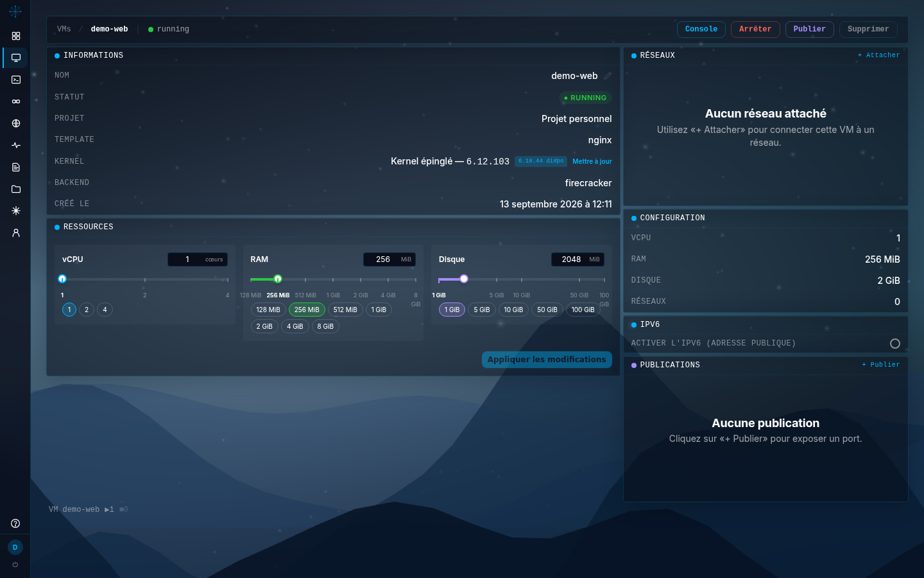Open the dashboard grid icon in sidebar

click(16, 36)
